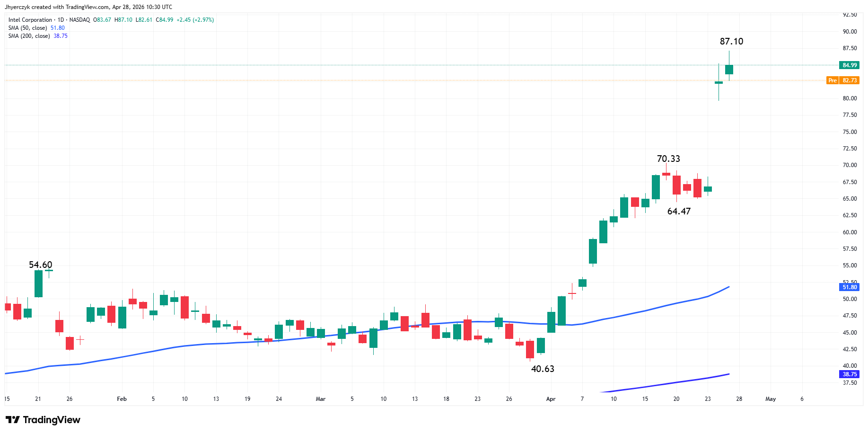The height and width of the screenshot is (434, 868).
Task: Click the 47.50 price scale label
Action: (850, 316)
